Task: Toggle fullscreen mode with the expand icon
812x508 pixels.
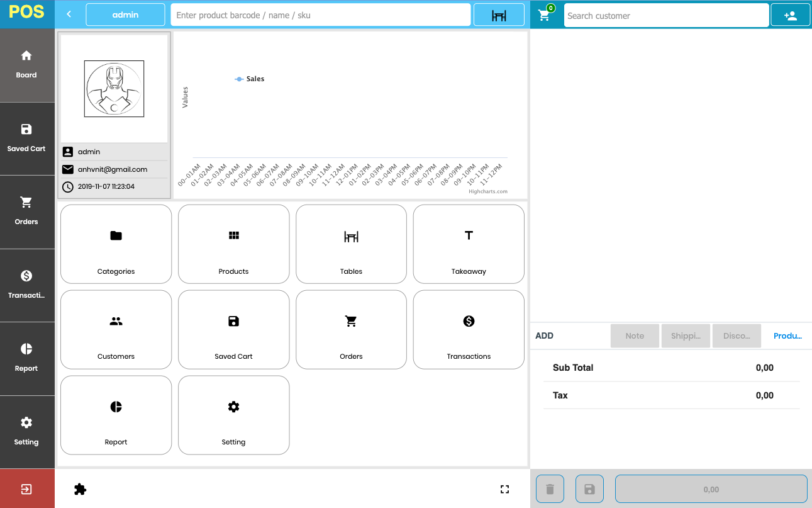Action: coord(504,488)
